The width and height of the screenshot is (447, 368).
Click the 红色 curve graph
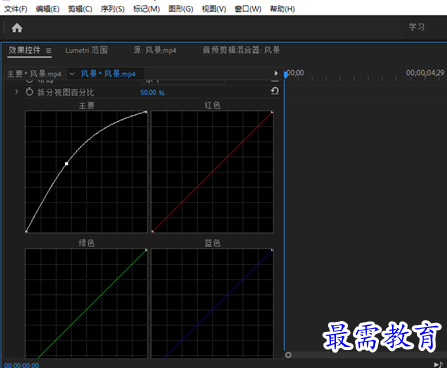212,172
